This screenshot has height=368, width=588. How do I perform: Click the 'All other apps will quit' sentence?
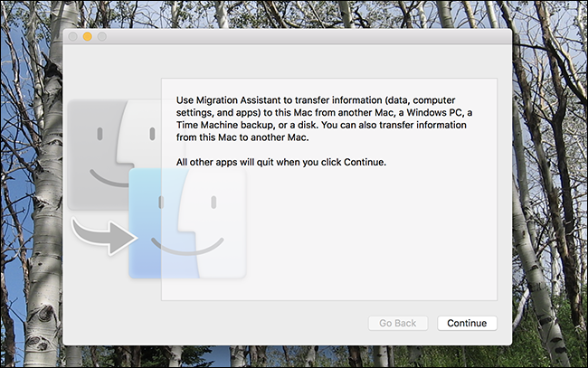280,162
